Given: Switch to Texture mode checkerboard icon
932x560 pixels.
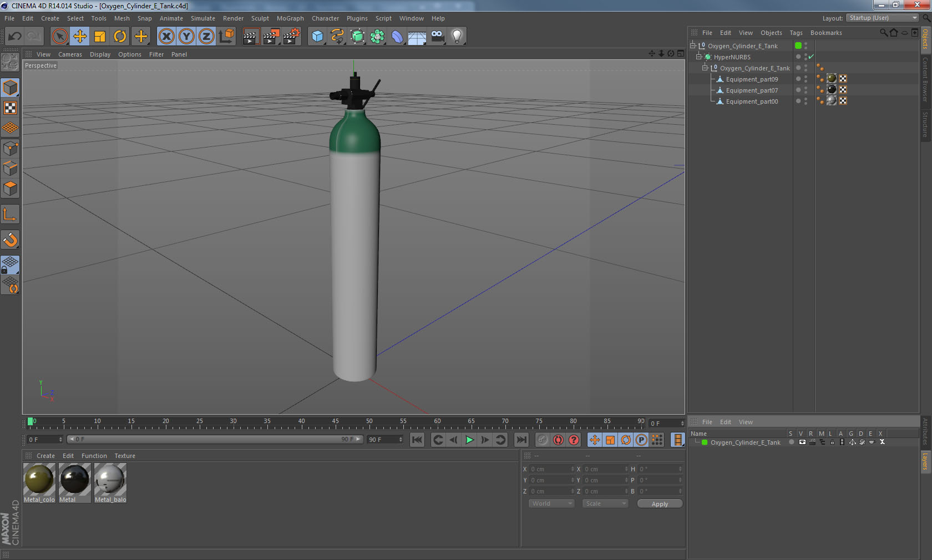Looking at the screenshot, I should [x=11, y=108].
